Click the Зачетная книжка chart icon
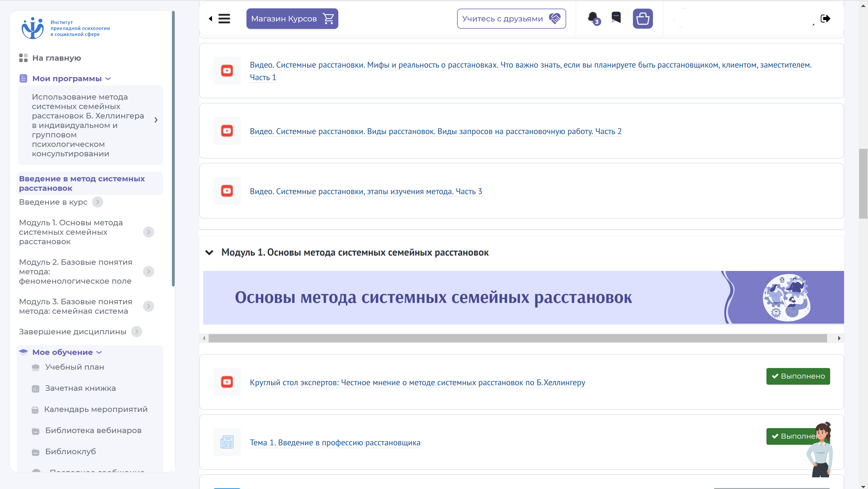 pyautogui.click(x=35, y=389)
